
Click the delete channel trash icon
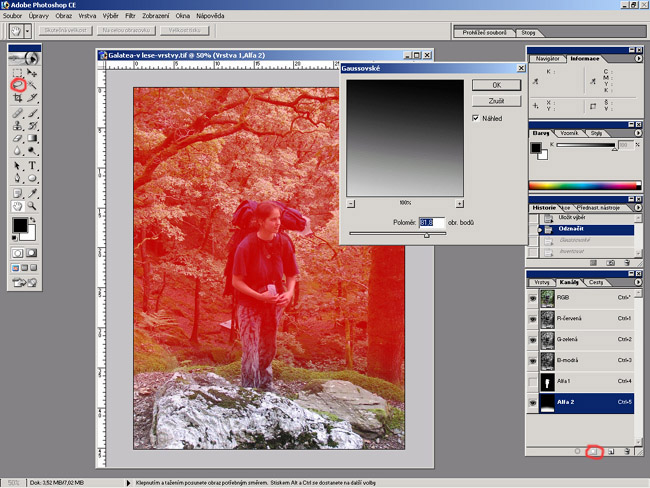pyautogui.click(x=626, y=452)
